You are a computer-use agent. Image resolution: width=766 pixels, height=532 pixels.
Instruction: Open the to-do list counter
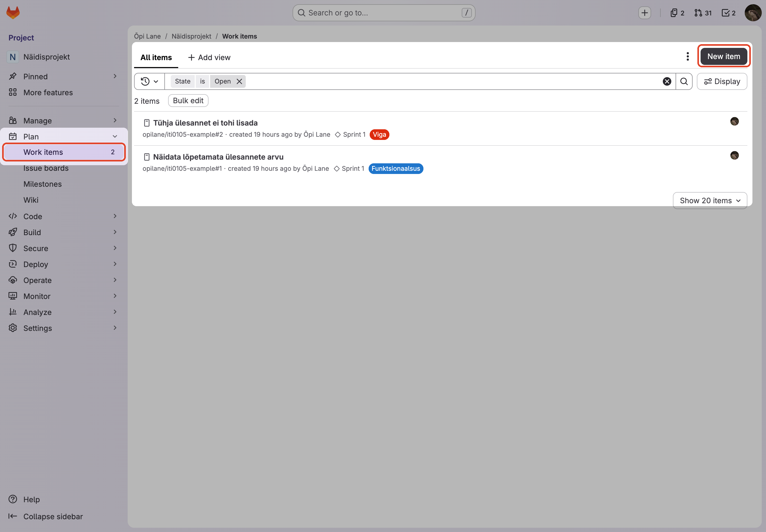coord(729,13)
